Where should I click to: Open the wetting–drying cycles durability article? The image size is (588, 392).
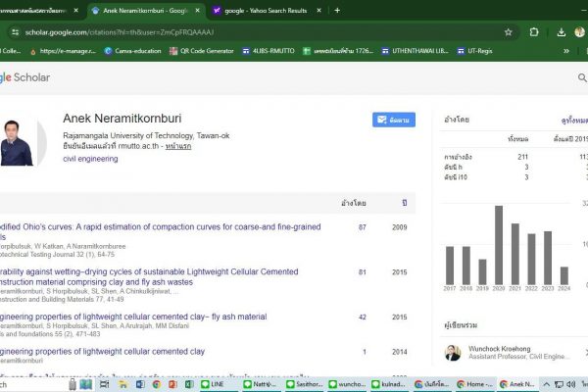pos(149,276)
